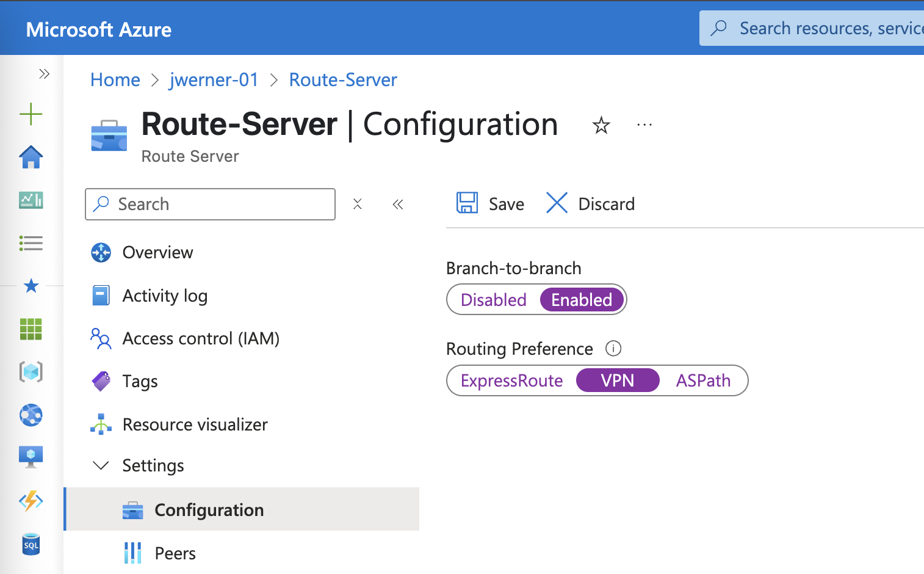Select ASPath routing preference
924x574 pixels.
pos(702,380)
